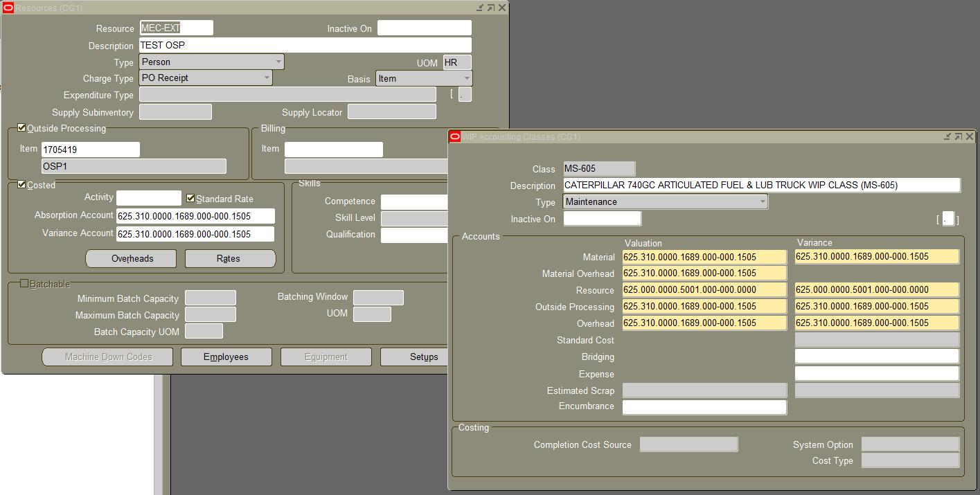The height and width of the screenshot is (495, 980).
Task: Click the Outside Processing Valuation account field
Action: 704,307
